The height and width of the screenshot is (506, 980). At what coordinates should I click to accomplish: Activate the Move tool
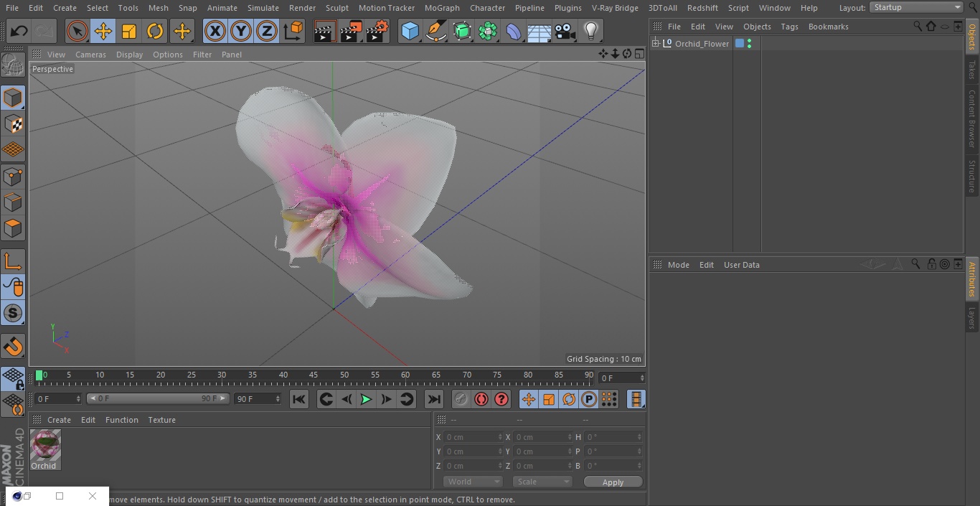tap(103, 31)
